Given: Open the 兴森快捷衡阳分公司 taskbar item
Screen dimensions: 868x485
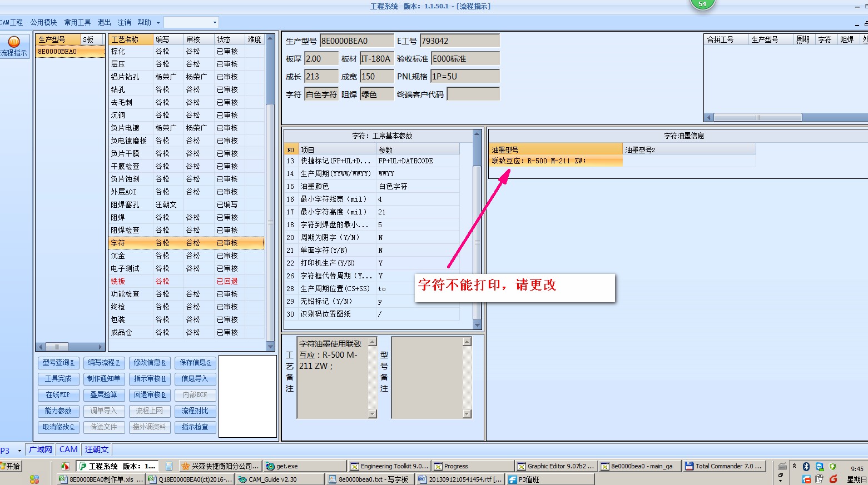Looking at the screenshot, I should tap(221, 466).
